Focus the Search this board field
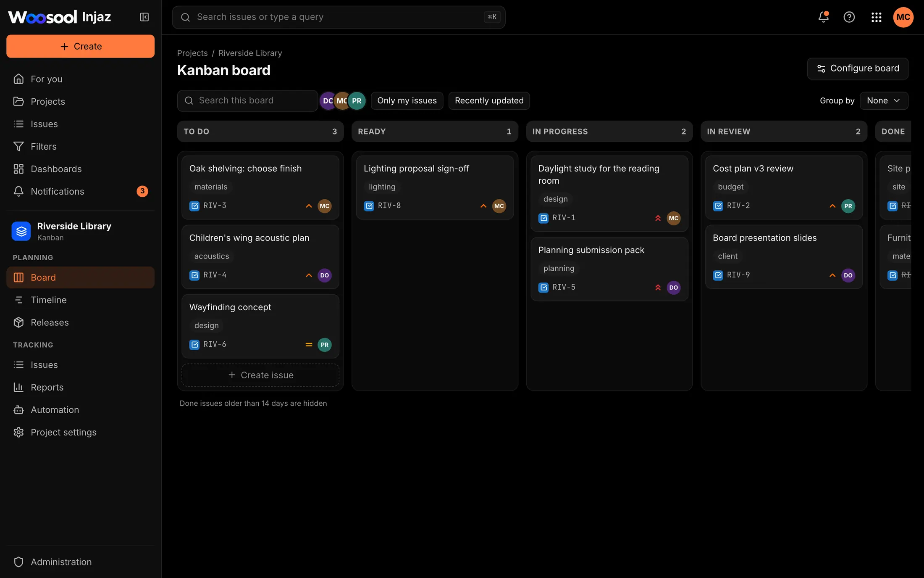Screen dimensions: 924x578 coord(247,101)
